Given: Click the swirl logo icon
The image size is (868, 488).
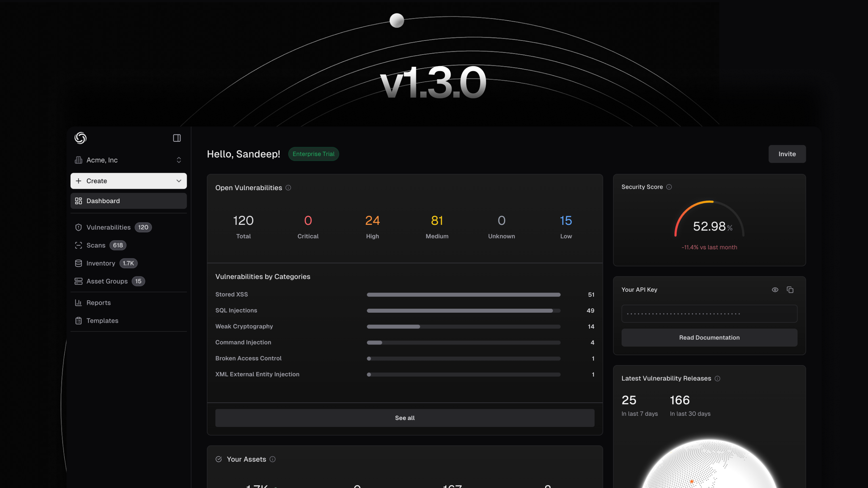Looking at the screenshot, I should pyautogui.click(x=80, y=138).
